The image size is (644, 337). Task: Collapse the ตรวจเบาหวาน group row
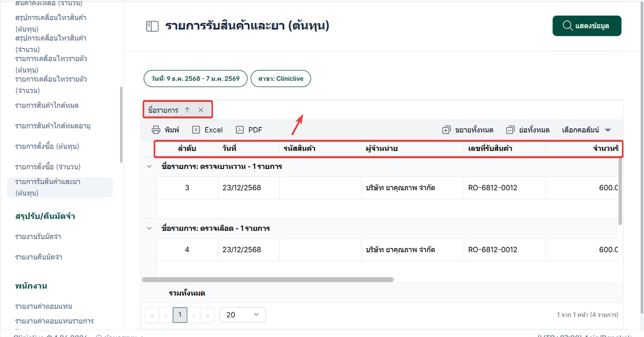tap(149, 166)
